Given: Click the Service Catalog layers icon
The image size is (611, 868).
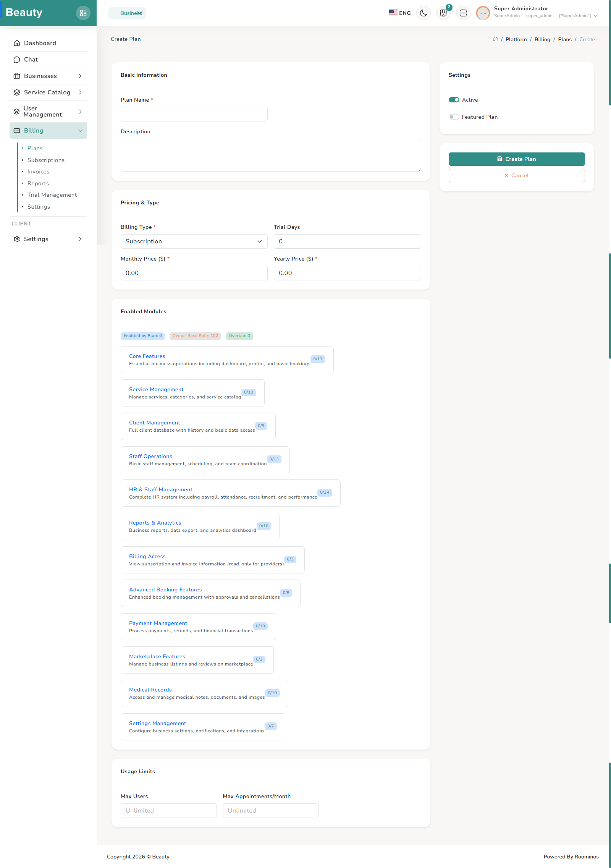Looking at the screenshot, I should point(17,92).
